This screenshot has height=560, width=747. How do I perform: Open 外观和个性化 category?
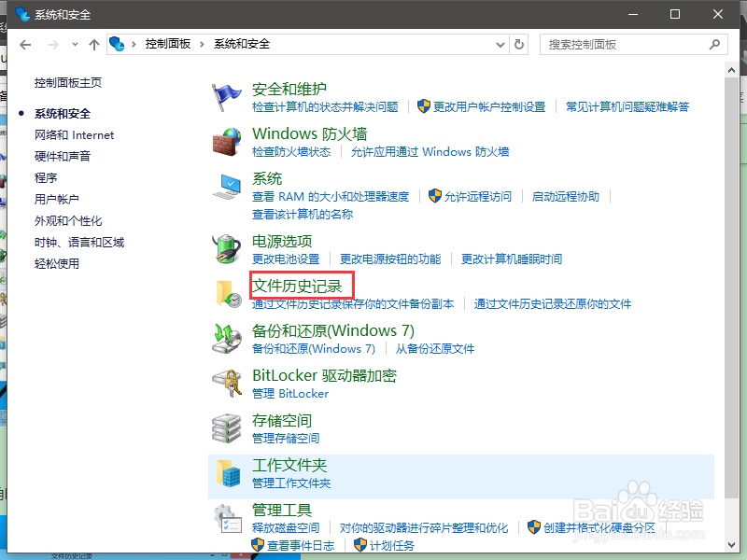coord(68,221)
